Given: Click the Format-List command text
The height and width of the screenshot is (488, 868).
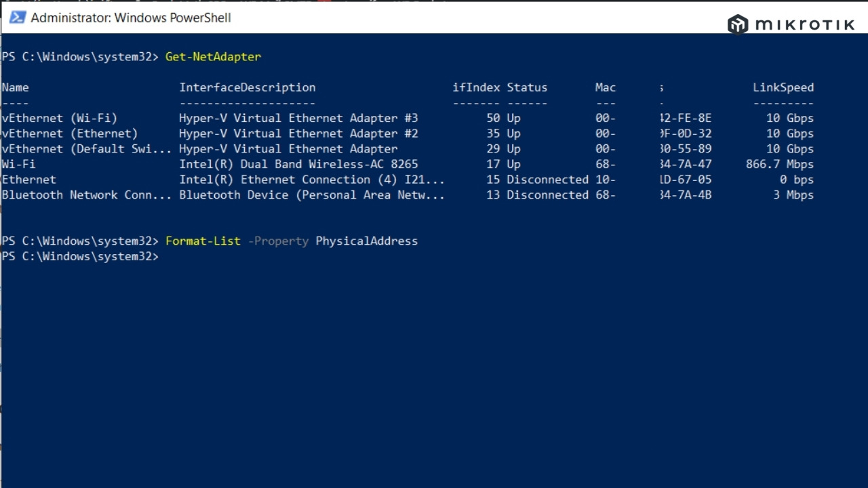Looking at the screenshot, I should click(x=203, y=241).
